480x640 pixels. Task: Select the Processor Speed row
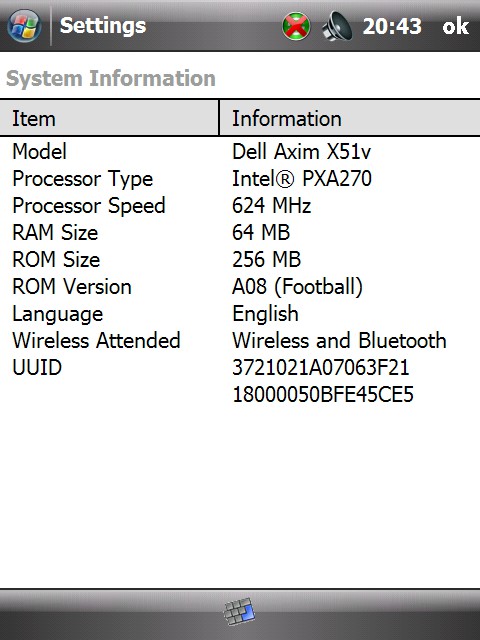[x=240, y=205]
